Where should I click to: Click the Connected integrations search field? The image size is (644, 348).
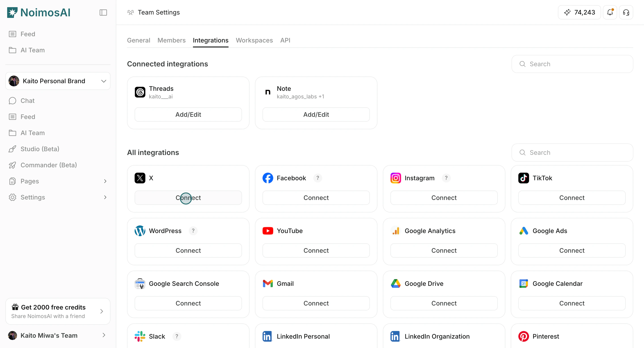pos(572,64)
